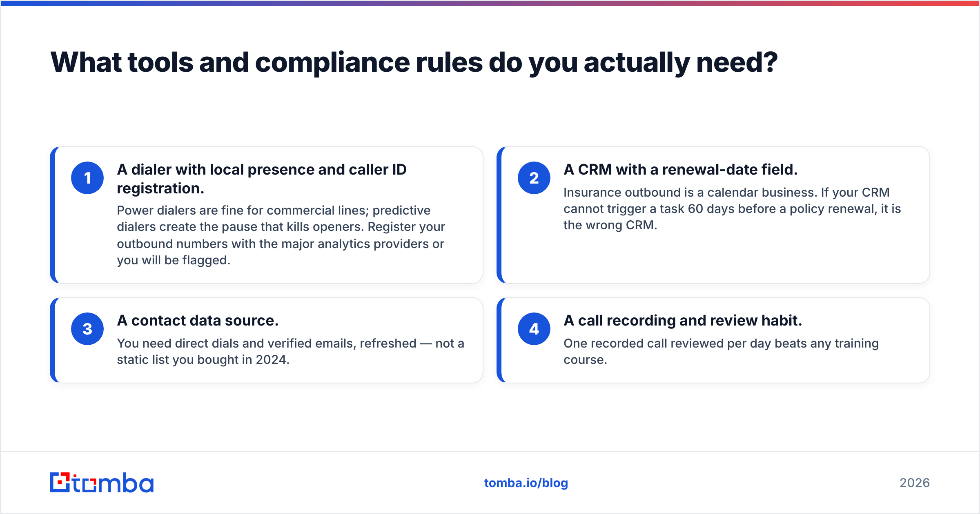Click the 'You need direct dials' description text
This screenshot has width=980, height=514.
pyautogui.click(x=291, y=351)
